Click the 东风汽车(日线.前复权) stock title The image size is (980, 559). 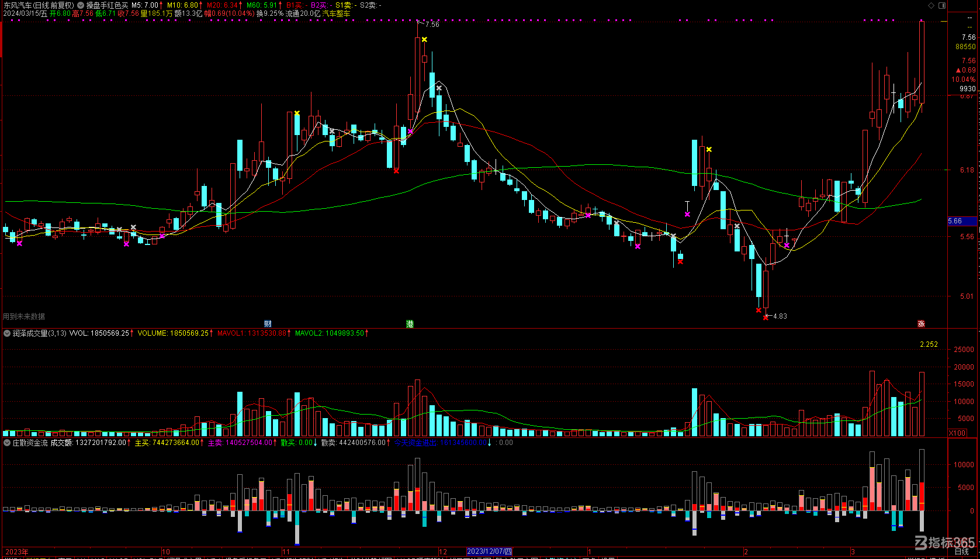39,5
